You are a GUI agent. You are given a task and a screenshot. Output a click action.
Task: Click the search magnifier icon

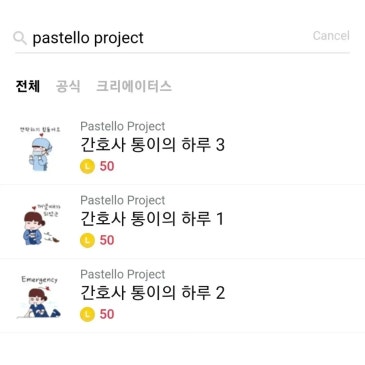20,38
